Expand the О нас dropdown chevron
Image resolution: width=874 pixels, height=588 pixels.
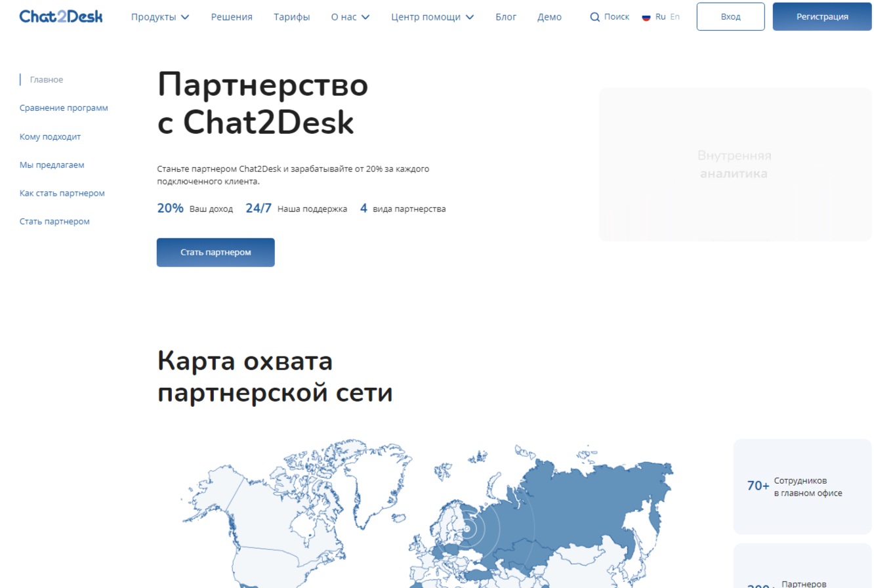pos(365,17)
